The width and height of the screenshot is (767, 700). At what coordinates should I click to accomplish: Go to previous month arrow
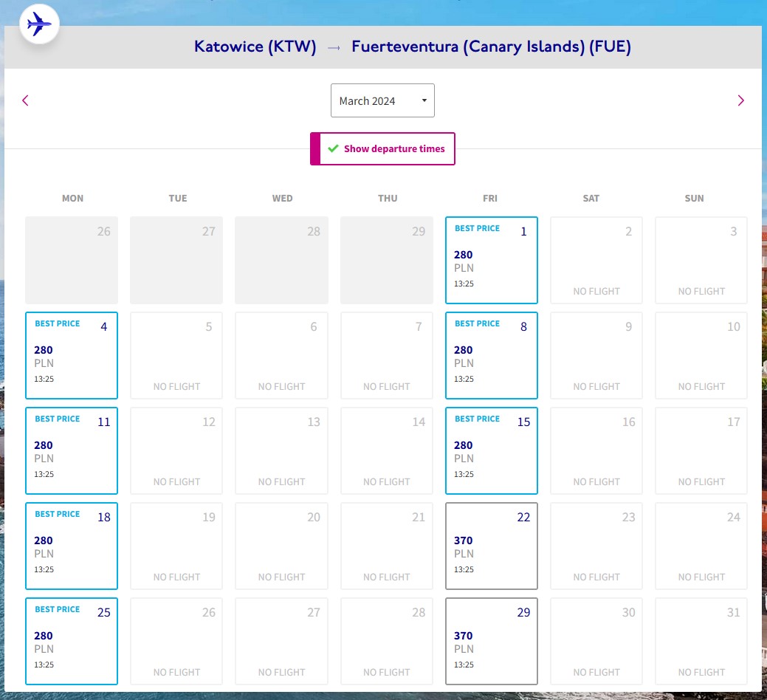(25, 100)
